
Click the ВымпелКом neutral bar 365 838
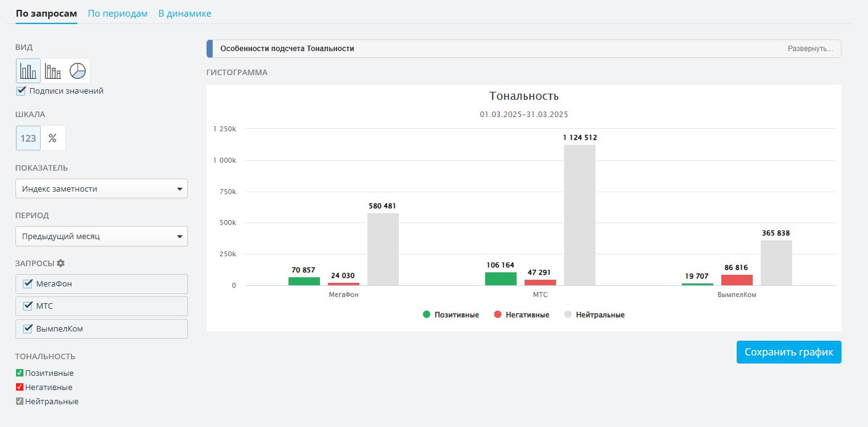pyautogui.click(x=776, y=262)
